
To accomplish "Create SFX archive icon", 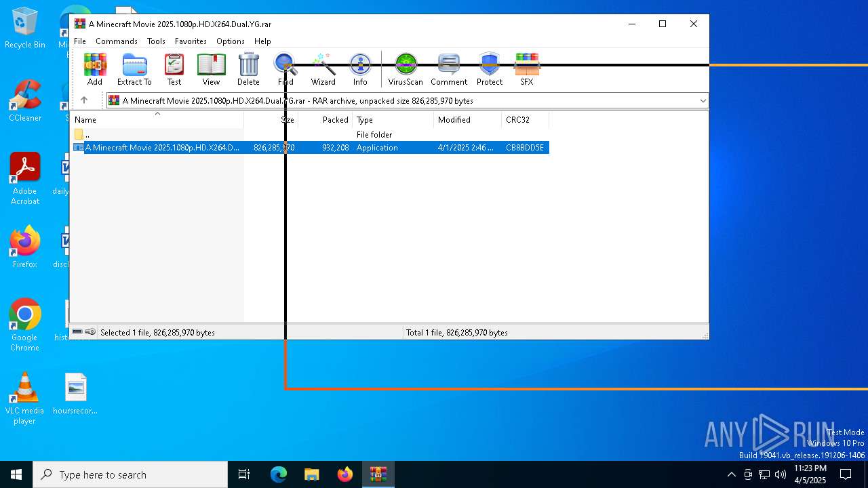I will (x=527, y=69).
